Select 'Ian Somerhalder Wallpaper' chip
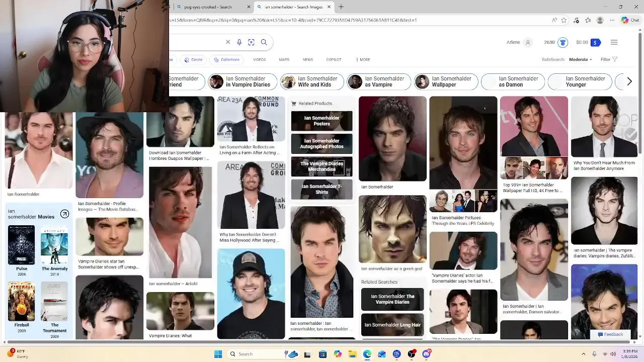This screenshot has height=362, width=644. click(446, 81)
